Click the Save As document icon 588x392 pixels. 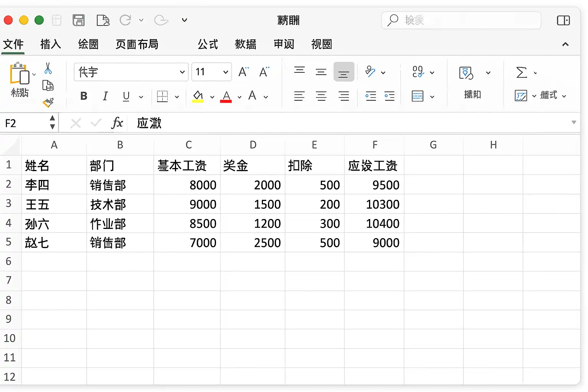tap(103, 20)
